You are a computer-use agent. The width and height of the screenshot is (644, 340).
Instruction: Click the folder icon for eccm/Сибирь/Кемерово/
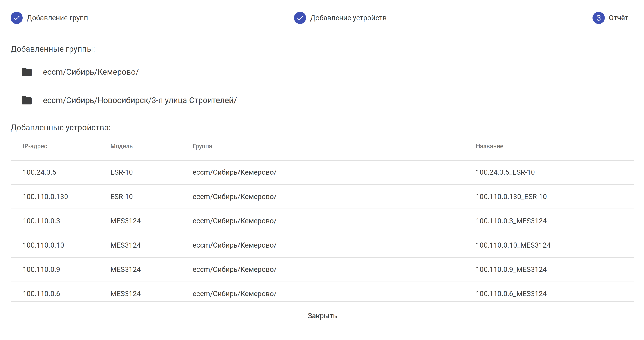tap(27, 72)
